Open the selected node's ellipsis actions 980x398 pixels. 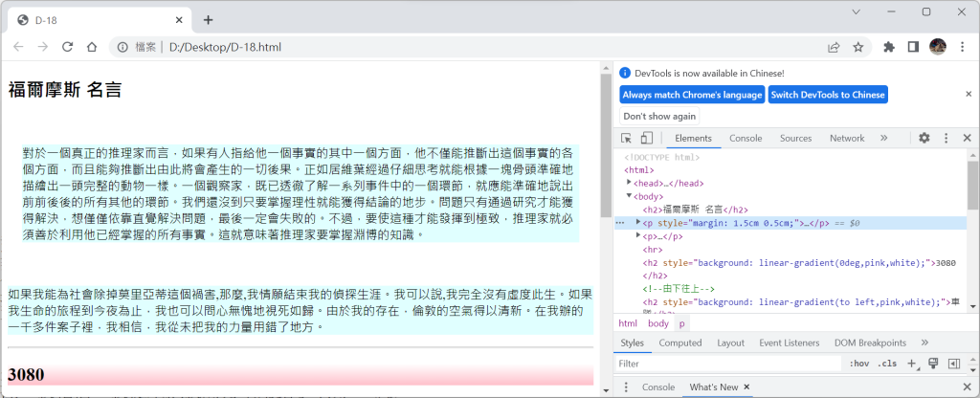pos(620,222)
